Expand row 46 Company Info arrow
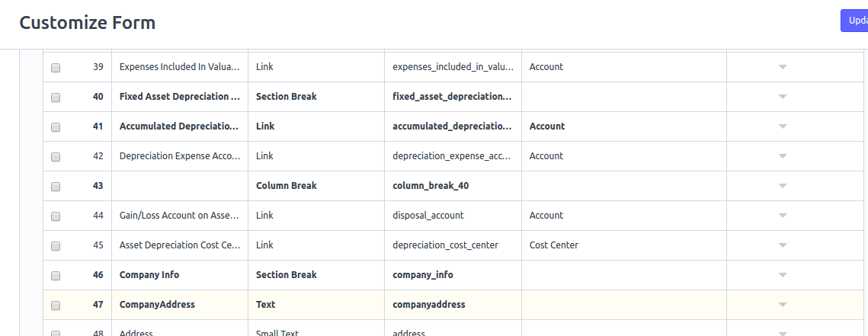 (782, 275)
